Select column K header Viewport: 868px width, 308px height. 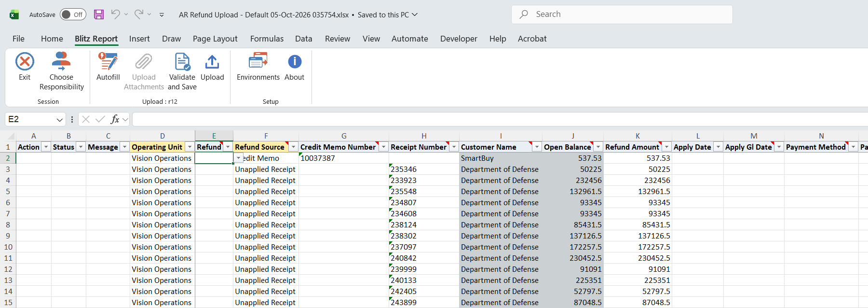[x=637, y=136]
